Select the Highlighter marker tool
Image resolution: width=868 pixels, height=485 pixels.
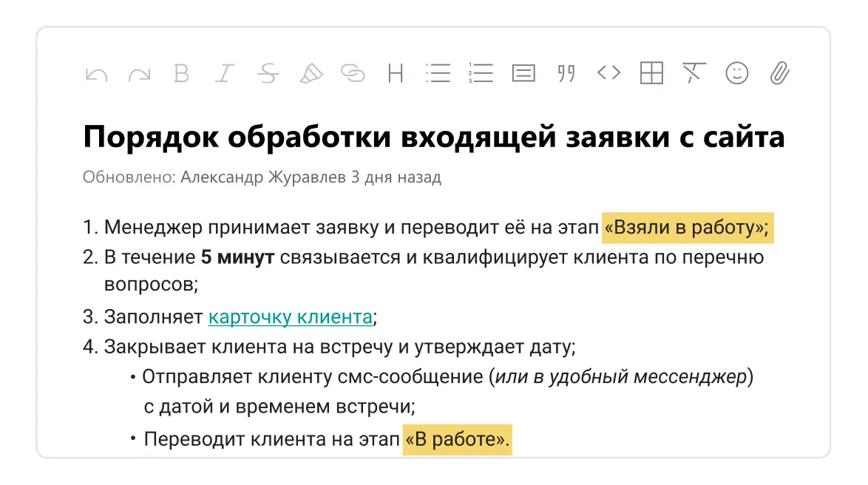pyautogui.click(x=311, y=74)
